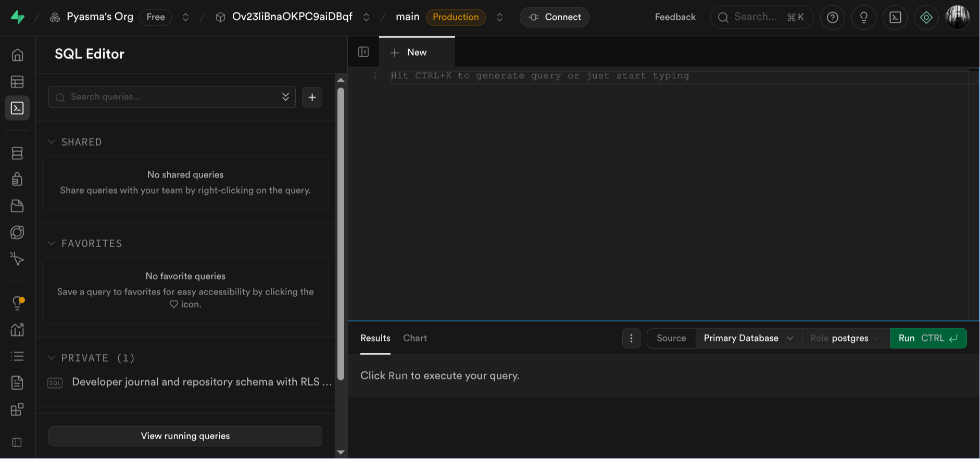Click the Free plan badge
Screen dimensions: 980x459
coord(155,17)
